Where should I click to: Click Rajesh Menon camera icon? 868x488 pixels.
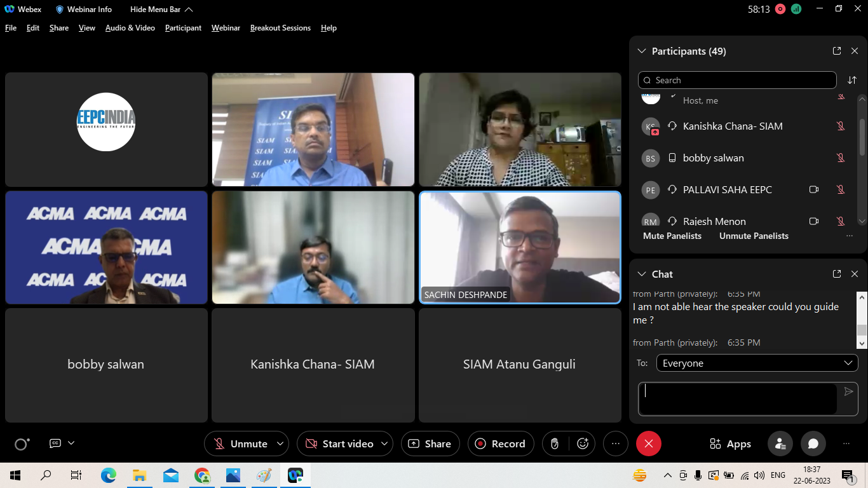point(813,221)
